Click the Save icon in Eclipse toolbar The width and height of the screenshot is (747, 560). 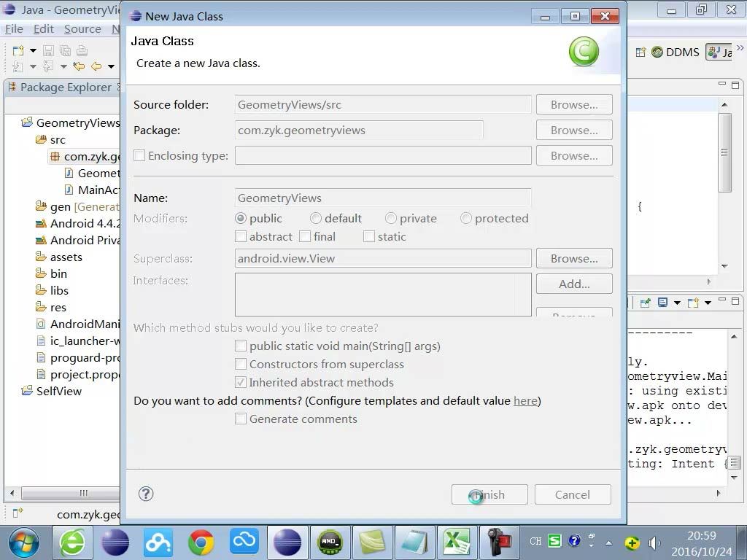click(x=48, y=50)
